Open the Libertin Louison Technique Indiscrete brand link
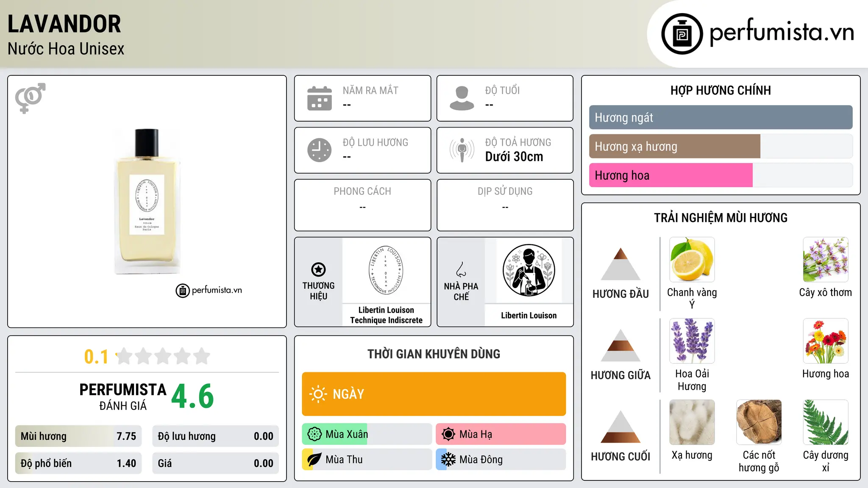Viewport: 868px width, 488px height. click(x=386, y=315)
